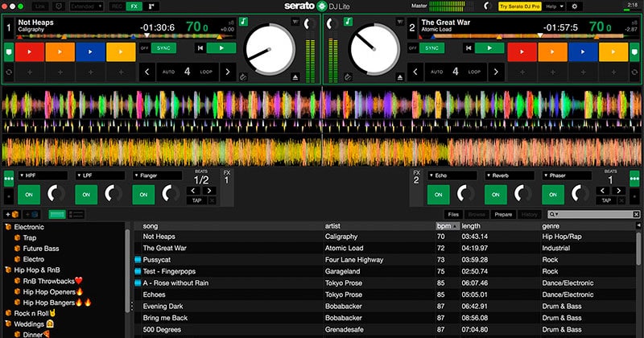Activate AUTO 4 LOOP on deck 2
This screenshot has width=644, height=338.
(455, 72)
